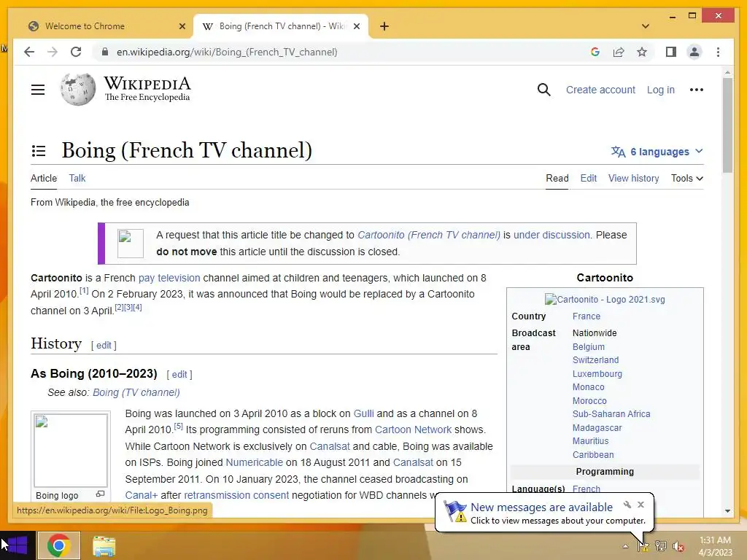Open the Windows Start button
This screenshot has width=747, height=560.
(x=18, y=545)
